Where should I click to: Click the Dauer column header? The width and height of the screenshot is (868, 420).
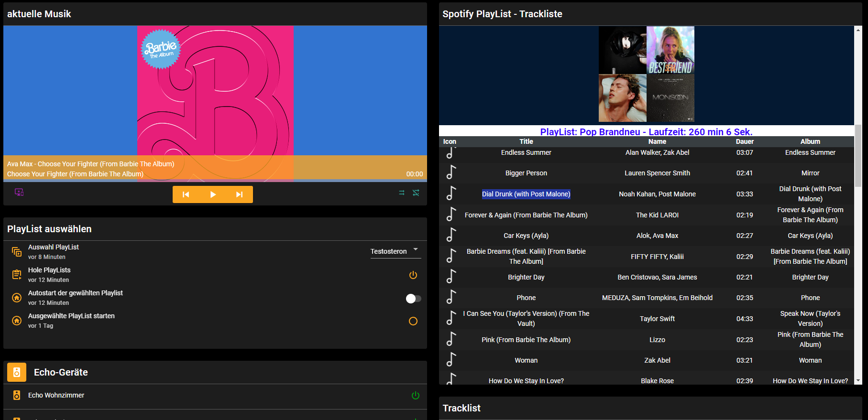coord(745,141)
